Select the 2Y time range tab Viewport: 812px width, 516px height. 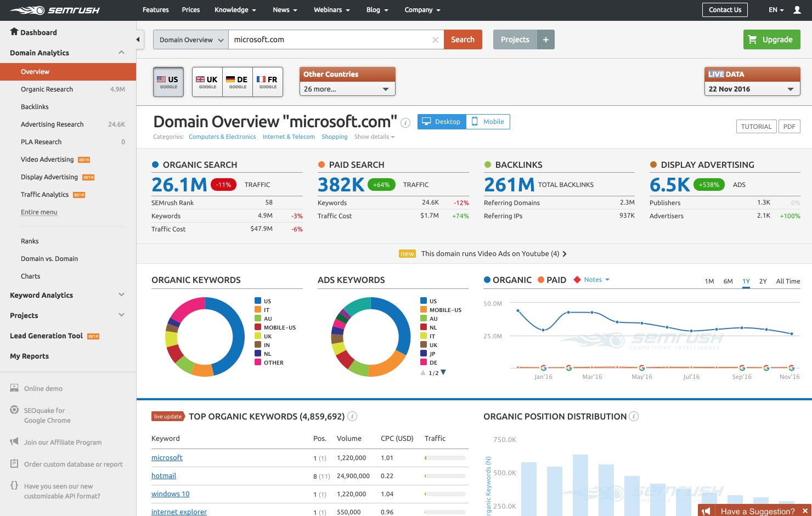pyautogui.click(x=763, y=281)
